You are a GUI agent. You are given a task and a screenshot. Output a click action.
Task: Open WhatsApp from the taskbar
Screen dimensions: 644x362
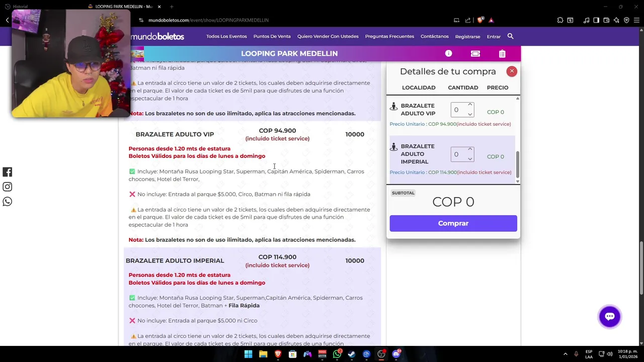[337, 354]
